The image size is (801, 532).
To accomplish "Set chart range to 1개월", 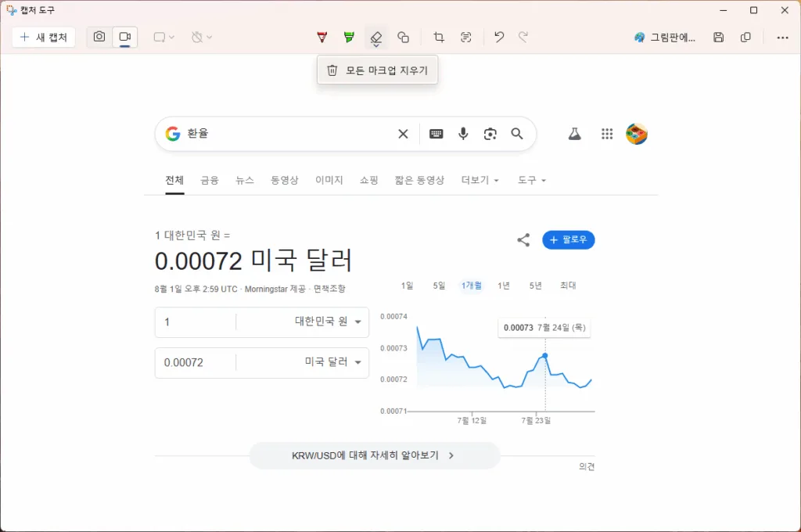I will 472,286.
